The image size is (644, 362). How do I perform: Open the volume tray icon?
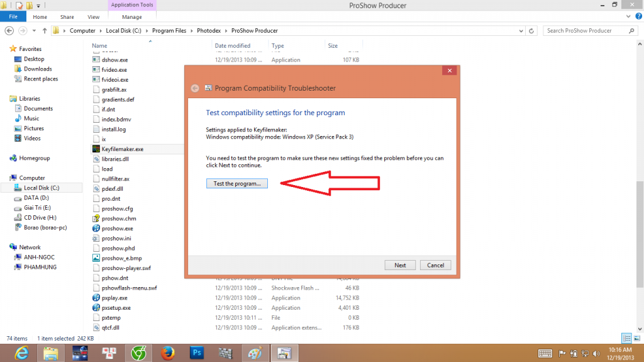(596, 353)
